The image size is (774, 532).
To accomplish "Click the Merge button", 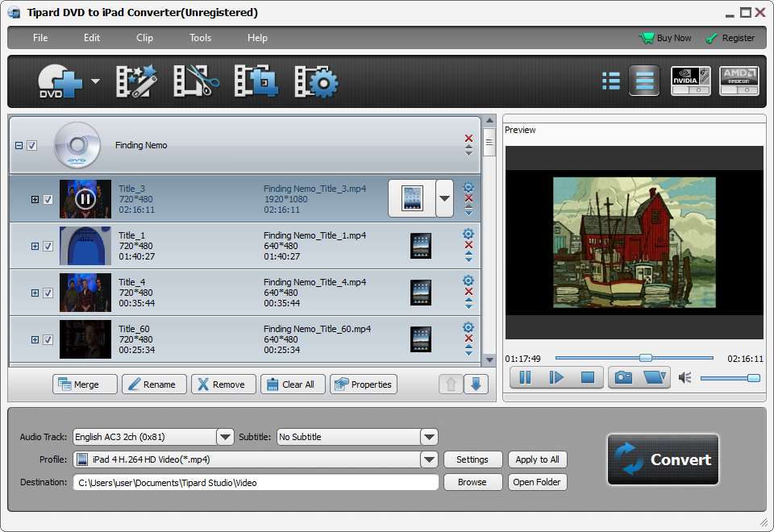I will point(85,384).
